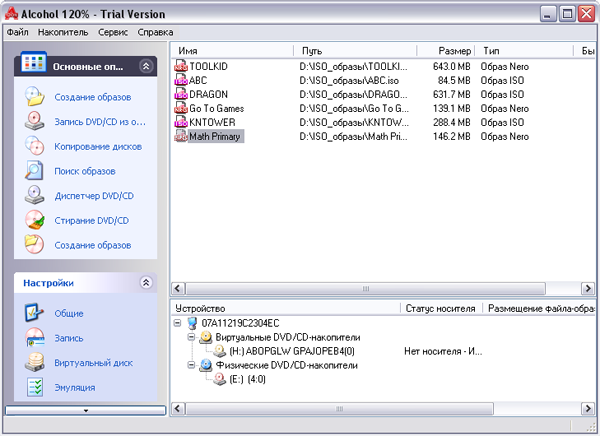
Task: Click the KNTOWER ISO image file icon
Action: click(x=181, y=122)
